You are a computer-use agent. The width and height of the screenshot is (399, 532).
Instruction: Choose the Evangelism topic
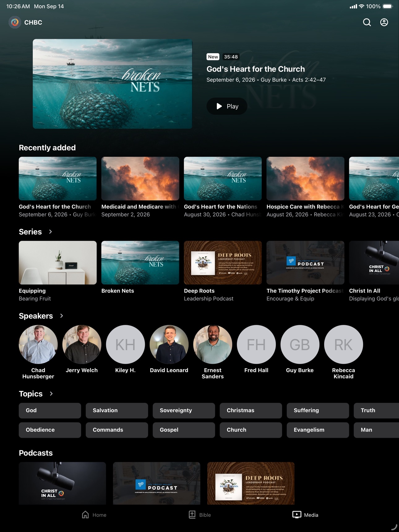(x=318, y=430)
